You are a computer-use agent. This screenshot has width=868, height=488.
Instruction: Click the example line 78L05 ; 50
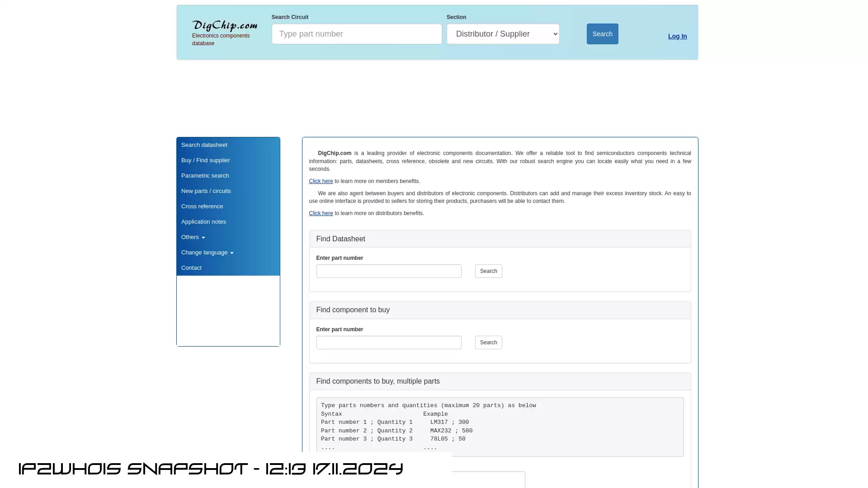[x=448, y=439]
